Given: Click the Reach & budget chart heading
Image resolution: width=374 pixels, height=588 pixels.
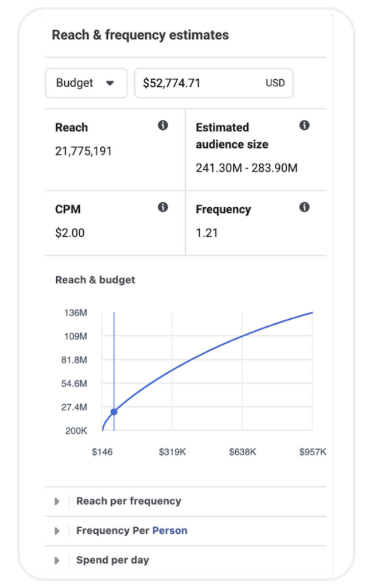Looking at the screenshot, I should [x=95, y=280].
